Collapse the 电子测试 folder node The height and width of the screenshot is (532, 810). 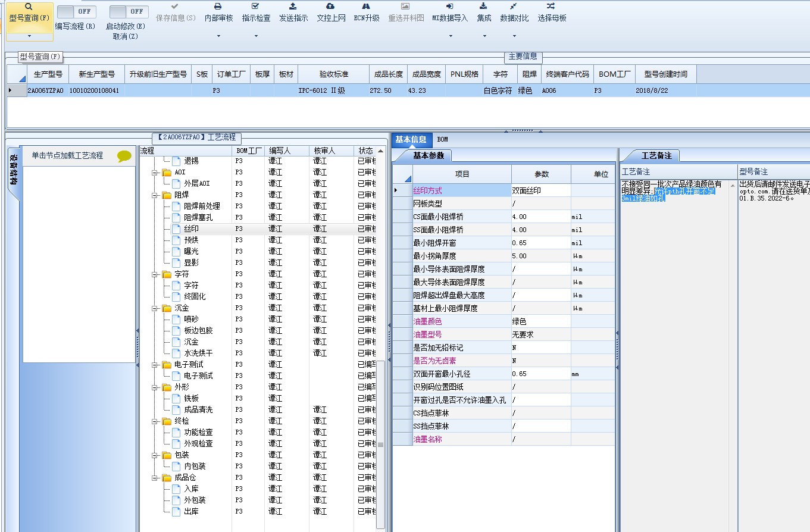tap(155, 364)
